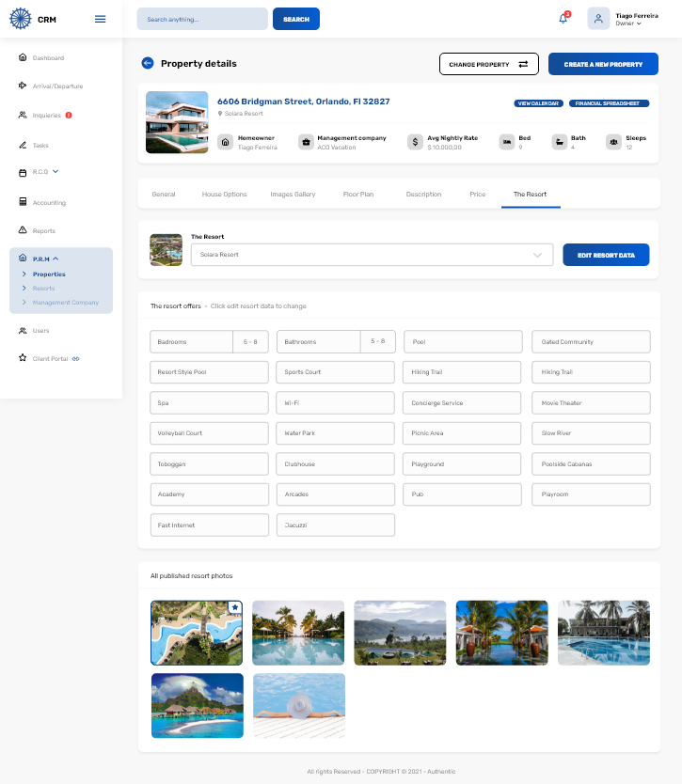Click EDIT RESORT DATA button
The width and height of the screenshot is (682, 784).
606,255
